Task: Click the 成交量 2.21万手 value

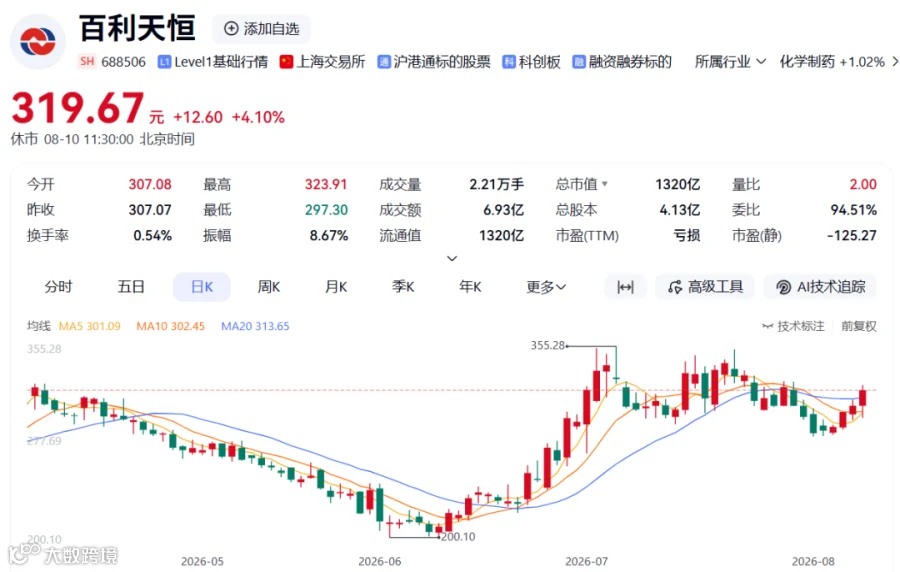Action: coord(496,184)
